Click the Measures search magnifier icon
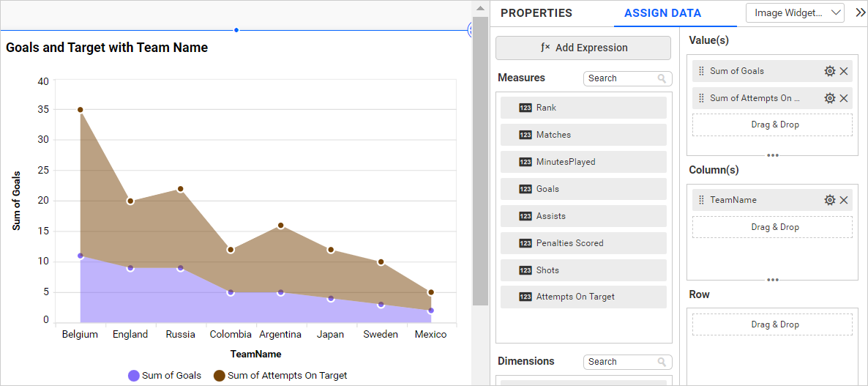The width and height of the screenshot is (868, 386). pos(662,78)
